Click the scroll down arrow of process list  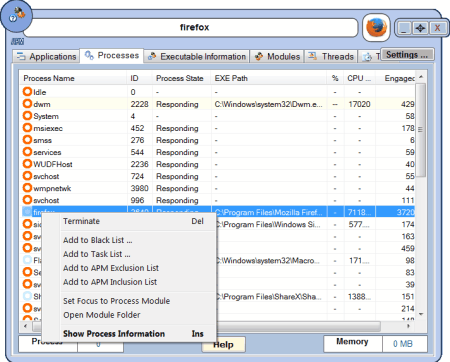click(x=421, y=314)
